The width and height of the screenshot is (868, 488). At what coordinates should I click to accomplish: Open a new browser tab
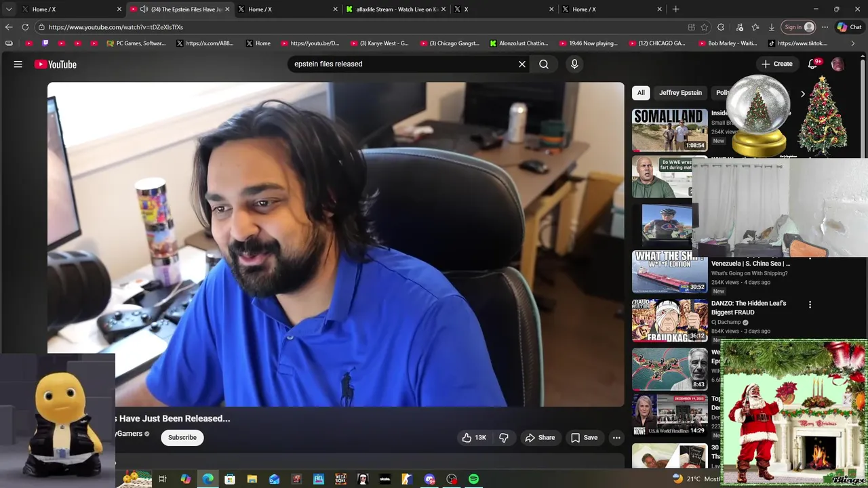click(675, 9)
